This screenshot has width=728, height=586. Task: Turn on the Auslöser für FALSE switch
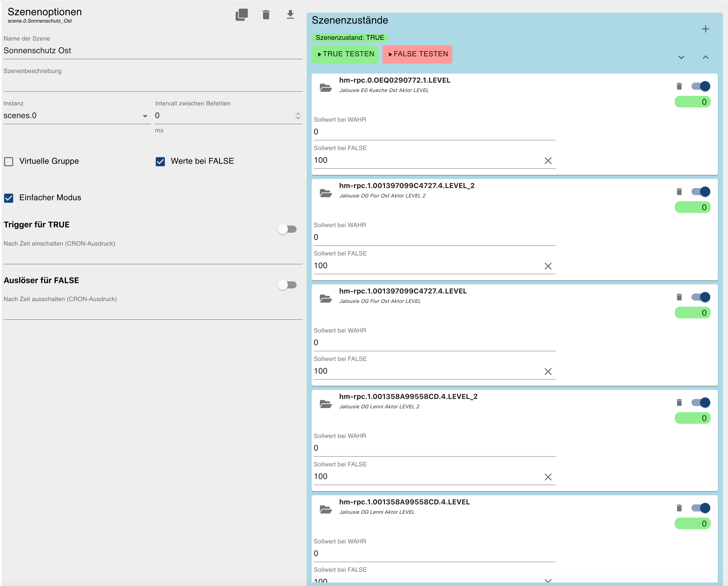click(x=287, y=285)
